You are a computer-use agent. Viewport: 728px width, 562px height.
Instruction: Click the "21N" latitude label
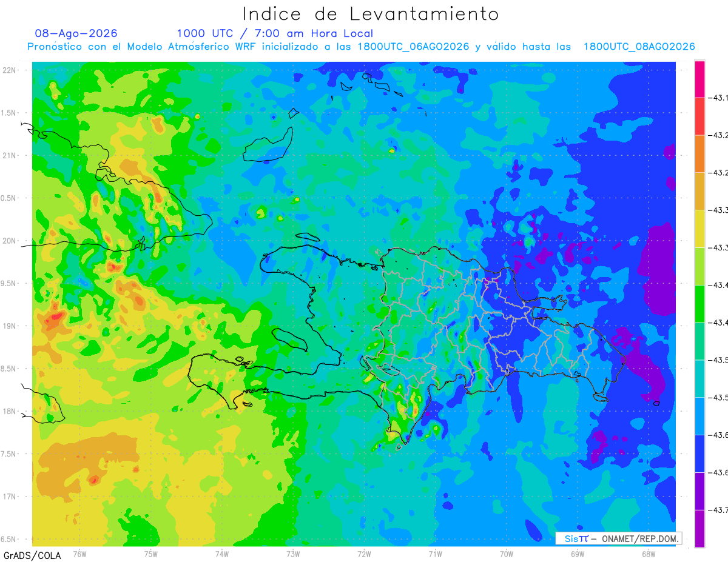tap(9, 155)
